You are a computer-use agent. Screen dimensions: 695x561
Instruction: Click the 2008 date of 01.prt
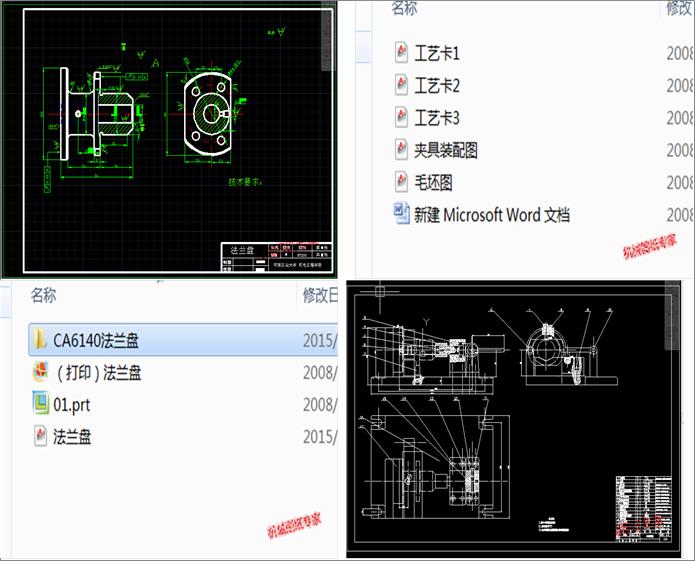[320, 405]
